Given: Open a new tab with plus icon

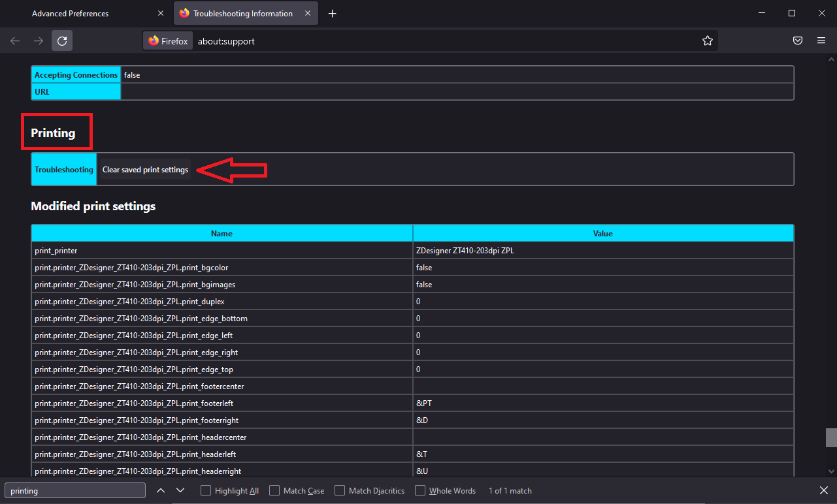Looking at the screenshot, I should tap(333, 14).
